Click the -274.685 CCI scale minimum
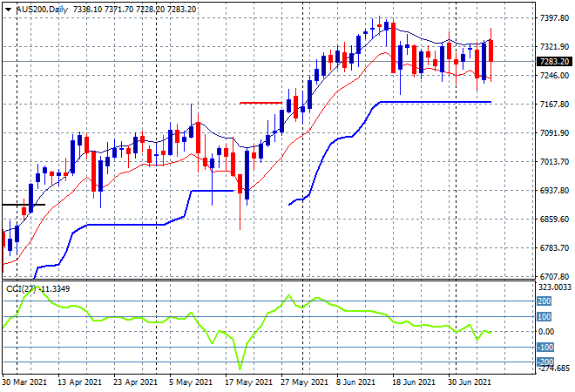Screen dimensions: 575x392 point(553,368)
